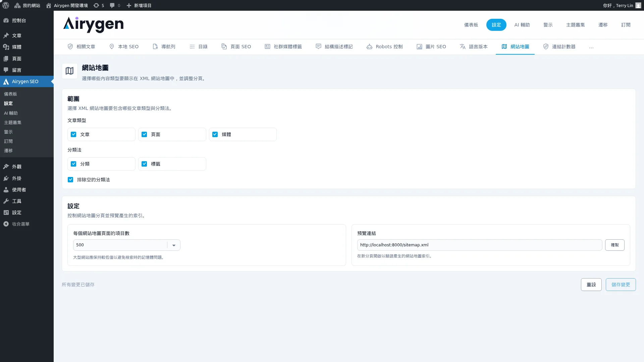Click the sitemap.xml preview URL field
The image size is (644, 362).
[480, 245]
